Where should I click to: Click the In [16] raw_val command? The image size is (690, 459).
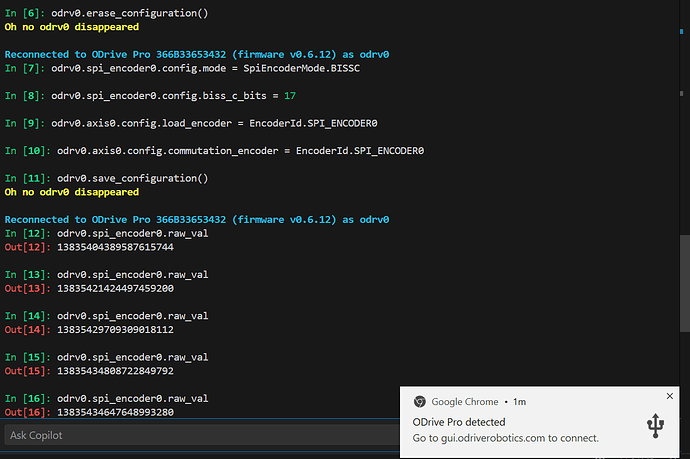pos(132,399)
